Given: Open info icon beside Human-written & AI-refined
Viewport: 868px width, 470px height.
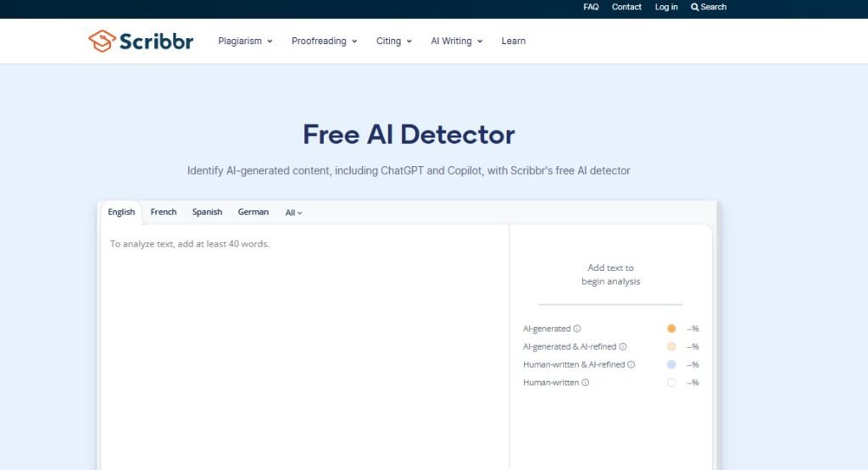Looking at the screenshot, I should [631, 364].
